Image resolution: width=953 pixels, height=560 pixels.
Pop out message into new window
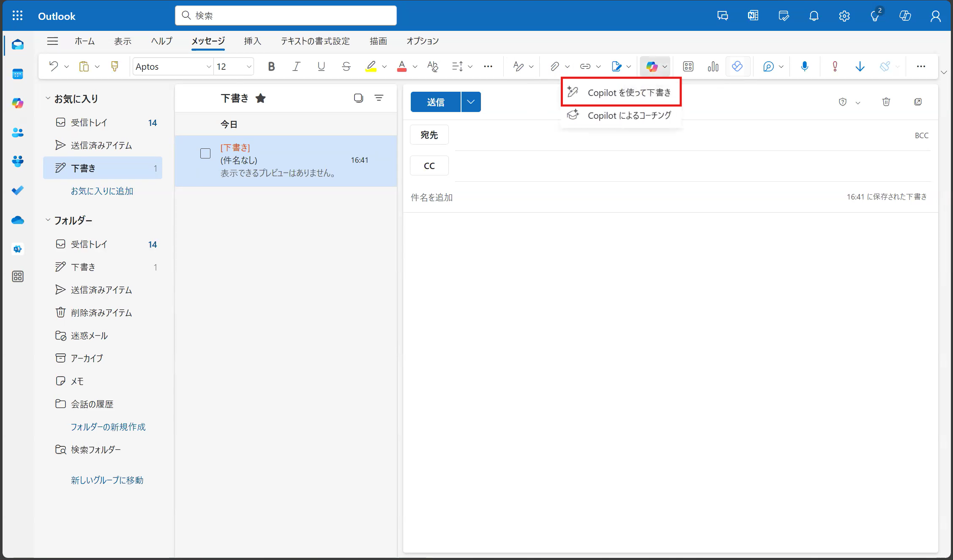click(918, 102)
